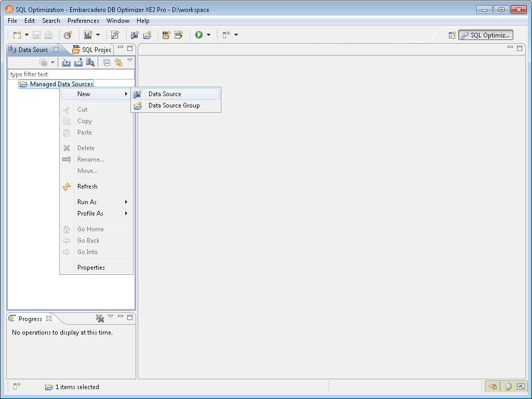Open the Preferences menu
The width and height of the screenshot is (532, 399).
tap(83, 21)
